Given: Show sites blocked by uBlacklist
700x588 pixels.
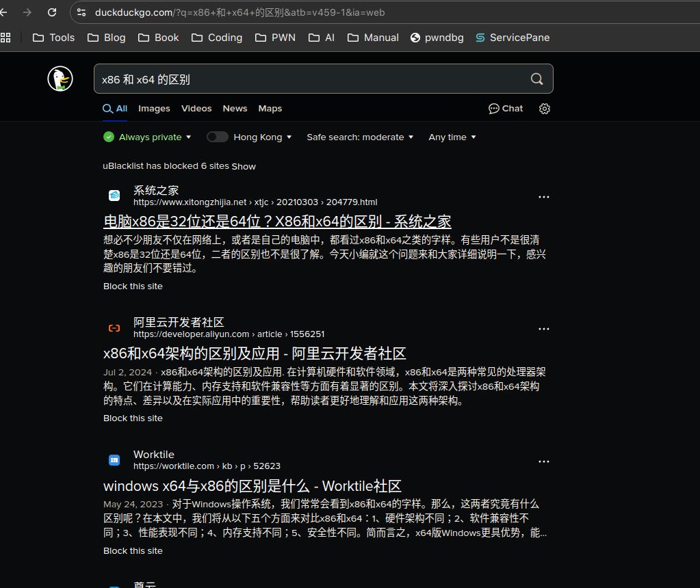Looking at the screenshot, I should (244, 166).
